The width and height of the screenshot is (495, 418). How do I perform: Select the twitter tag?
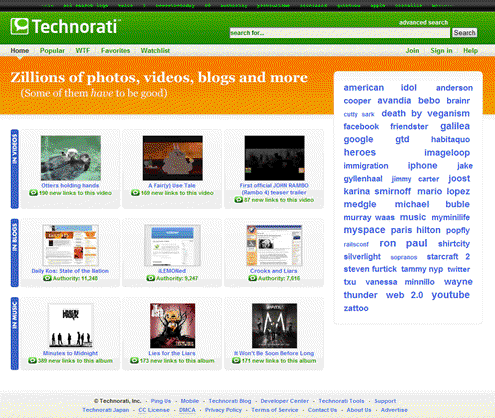tap(459, 269)
